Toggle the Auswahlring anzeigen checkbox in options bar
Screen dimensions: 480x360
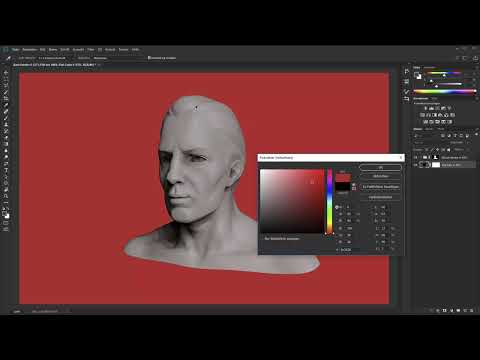click(149, 58)
